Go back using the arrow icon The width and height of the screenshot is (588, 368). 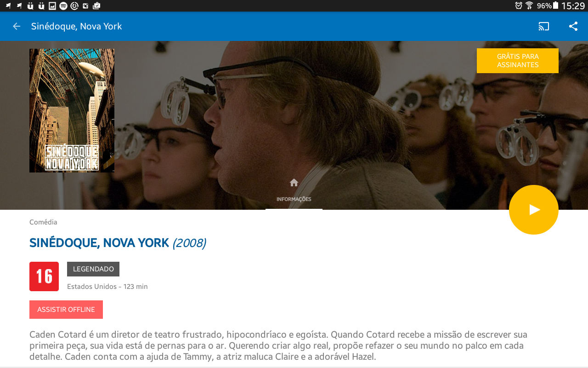coord(17,26)
